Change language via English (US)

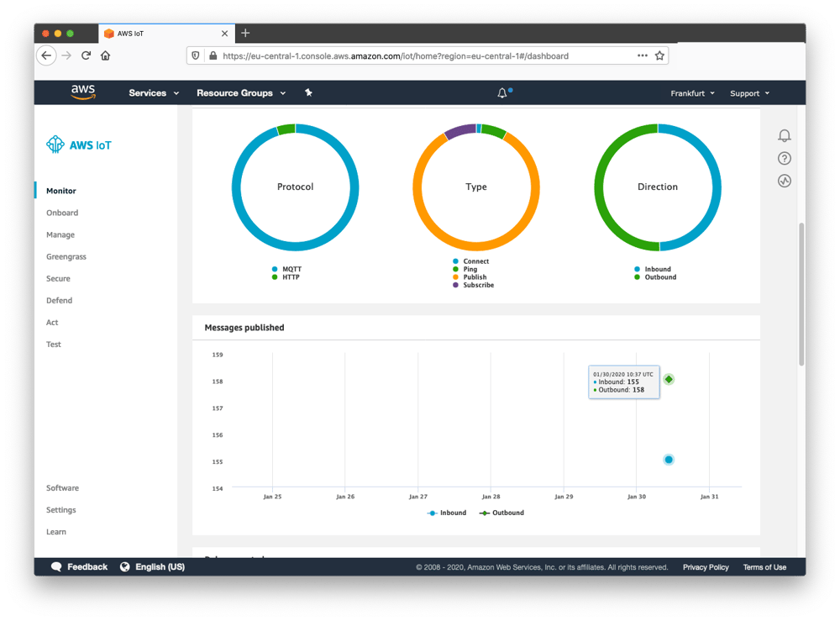[160, 566]
